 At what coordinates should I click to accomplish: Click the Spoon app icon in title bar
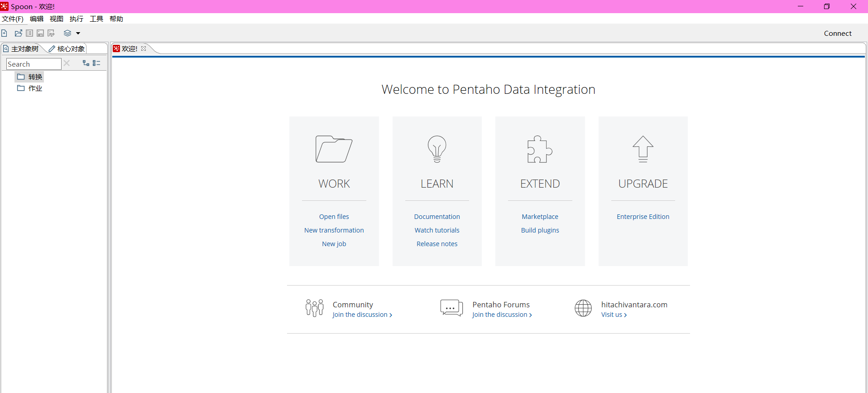(5, 6)
